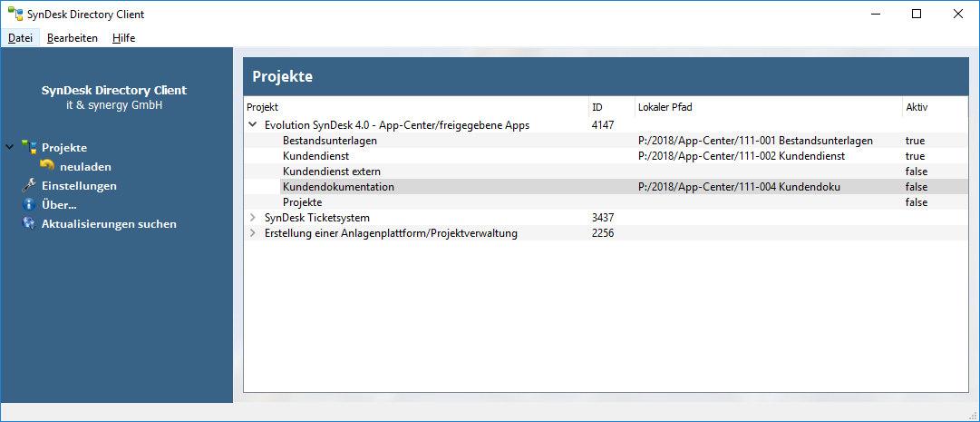Open the Bearbeiten menu

click(x=73, y=37)
